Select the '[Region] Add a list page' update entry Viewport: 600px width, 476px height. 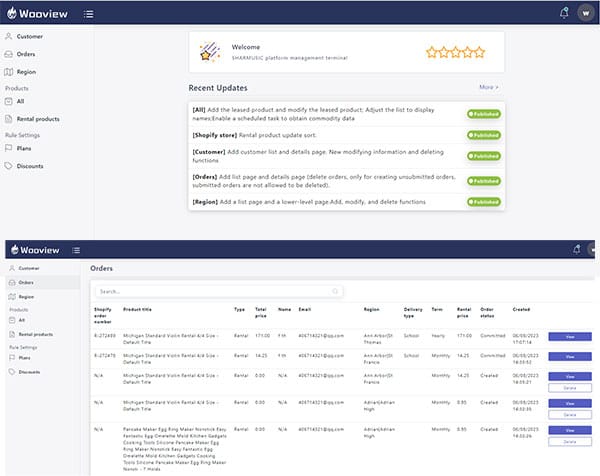click(x=309, y=202)
